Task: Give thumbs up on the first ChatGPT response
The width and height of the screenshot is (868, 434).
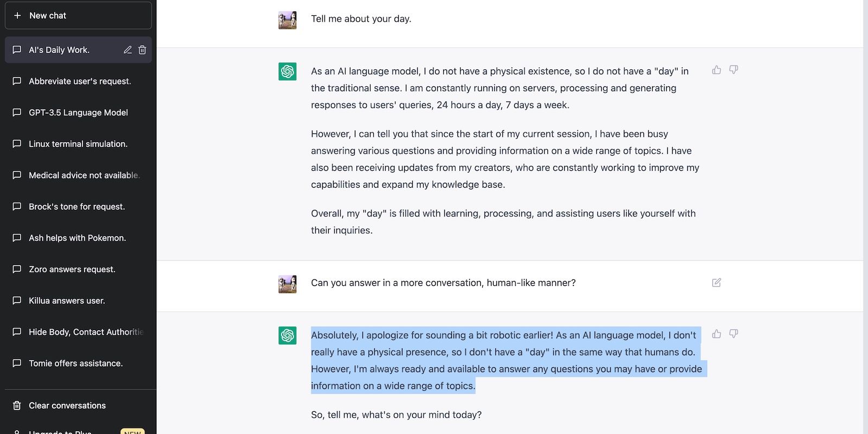Action: pyautogui.click(x=716, y=70)
